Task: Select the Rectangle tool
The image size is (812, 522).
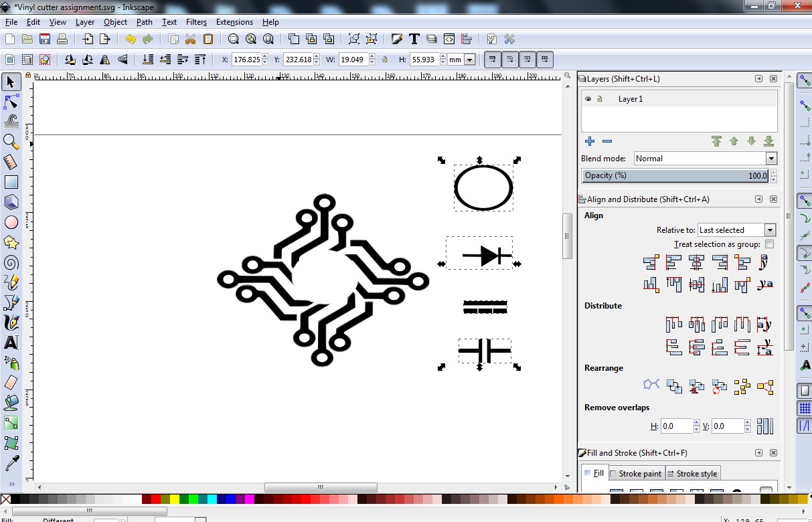Action: [11, 182]
